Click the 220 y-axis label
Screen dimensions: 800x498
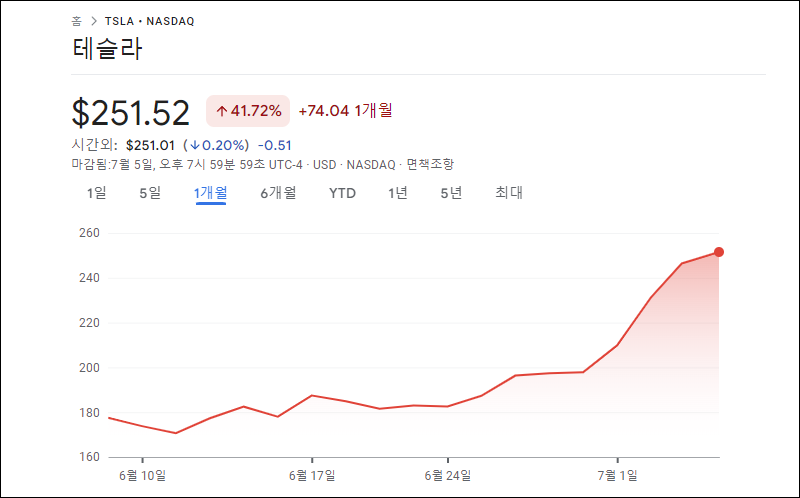click(89, 323)
